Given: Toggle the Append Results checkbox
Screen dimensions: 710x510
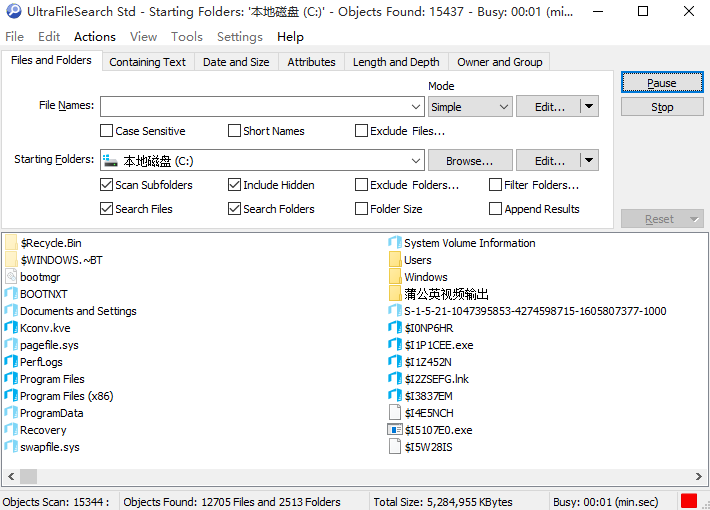Looking at the screenshot, I should [x=495, y=209].
